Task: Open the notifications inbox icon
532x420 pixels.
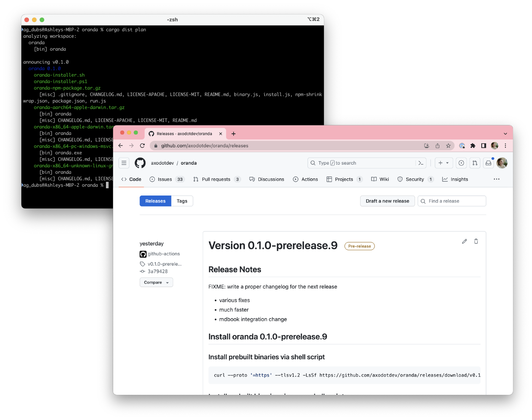Action: coord(488,163)
